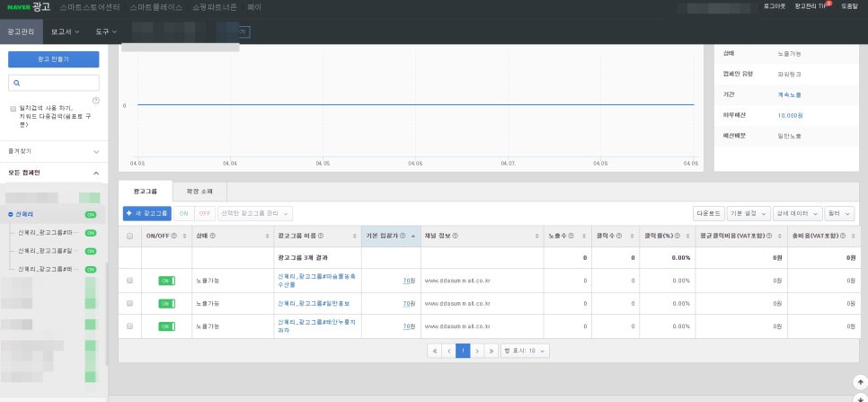Open help icon next to 노출수 header
This screenshot has height=402, width=868.
click(x=571, y=236)
